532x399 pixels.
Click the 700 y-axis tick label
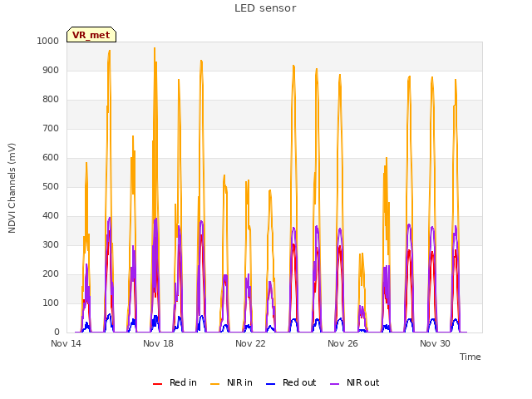51,129
